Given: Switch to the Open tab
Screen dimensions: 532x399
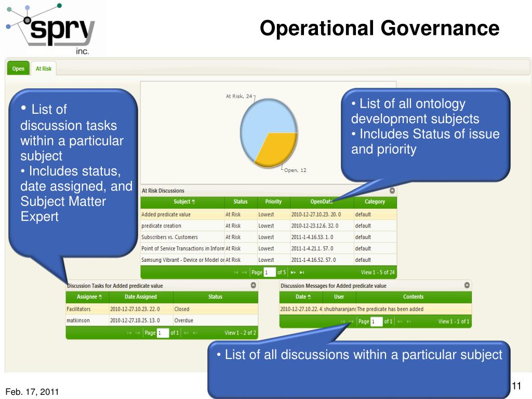Looking at the screenshot, I should click(18, 69).
